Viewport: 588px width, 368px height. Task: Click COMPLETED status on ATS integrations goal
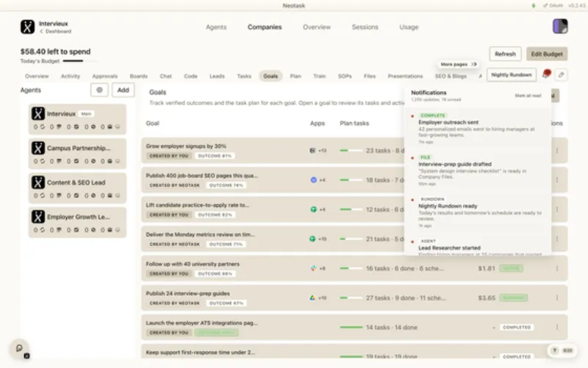[x=517, y=328]
